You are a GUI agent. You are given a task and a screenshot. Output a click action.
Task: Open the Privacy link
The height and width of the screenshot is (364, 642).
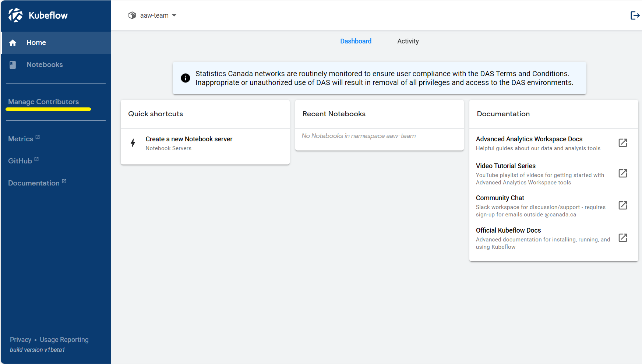tap(21, 340)
